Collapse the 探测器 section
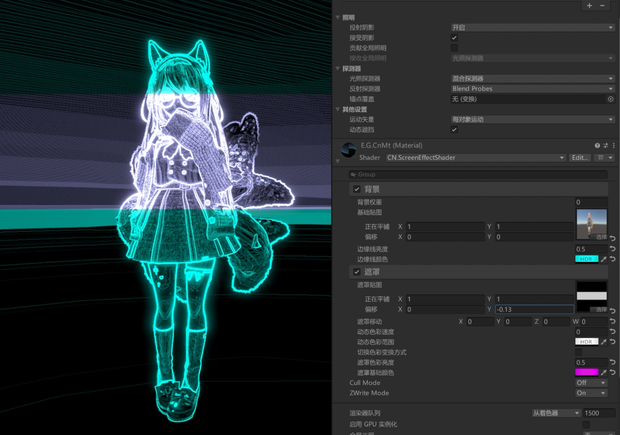620x435 pixels. [338, 68]
